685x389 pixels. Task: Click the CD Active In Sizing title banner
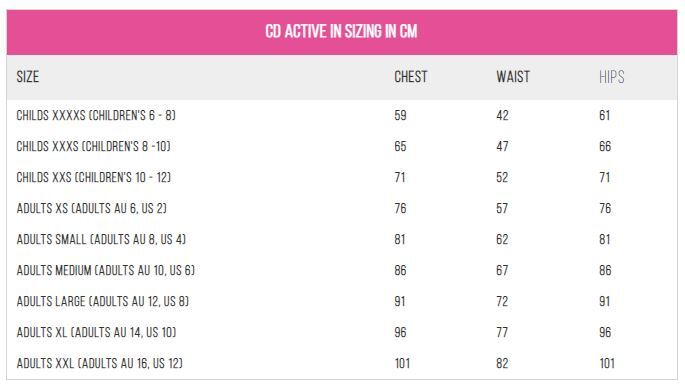pyautogui.click(x=342, y=32)
